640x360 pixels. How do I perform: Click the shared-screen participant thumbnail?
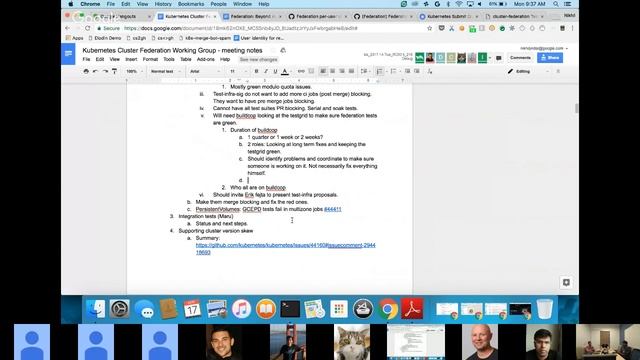click(x=416, y=342)
